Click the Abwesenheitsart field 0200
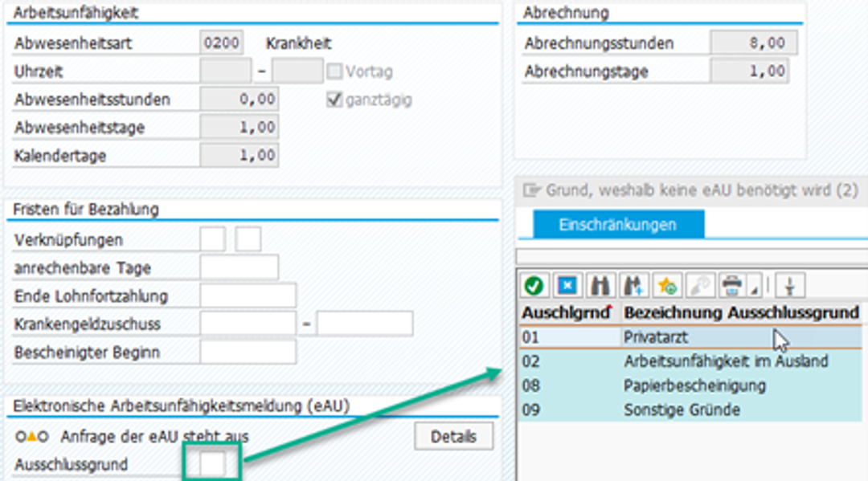 (222, 43)
